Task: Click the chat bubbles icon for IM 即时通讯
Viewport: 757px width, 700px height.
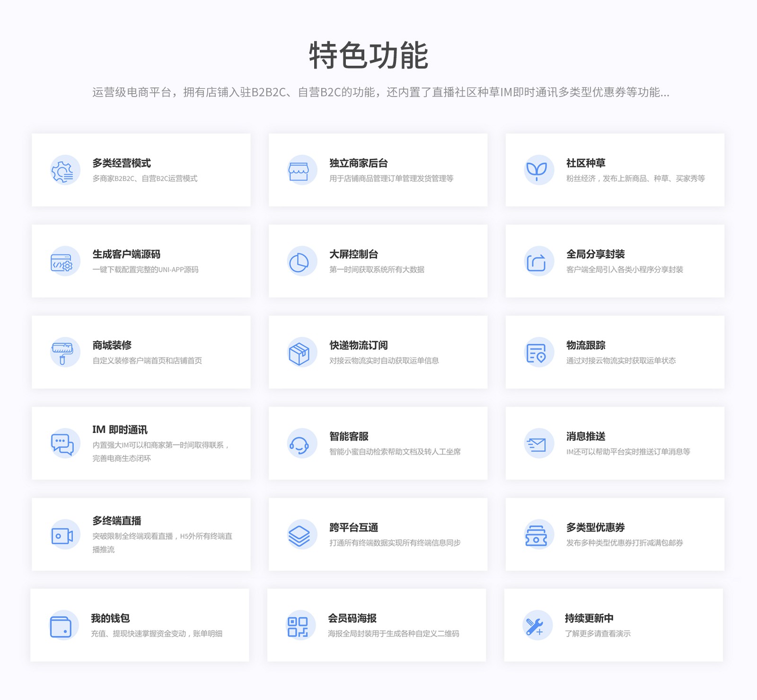Action: [62, 444]
